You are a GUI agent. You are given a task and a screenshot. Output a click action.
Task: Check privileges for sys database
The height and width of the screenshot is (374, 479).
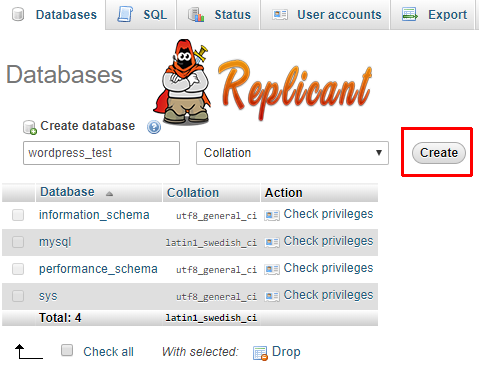328,295
